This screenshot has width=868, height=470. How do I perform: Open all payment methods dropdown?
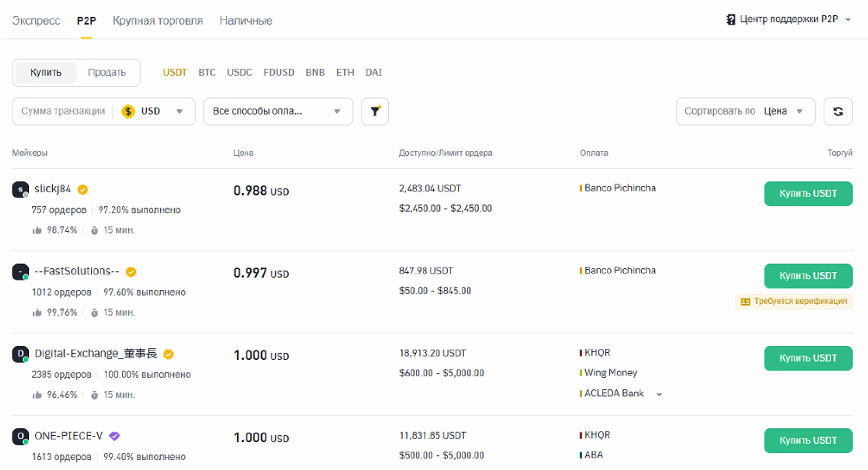[x=278, y=111]
